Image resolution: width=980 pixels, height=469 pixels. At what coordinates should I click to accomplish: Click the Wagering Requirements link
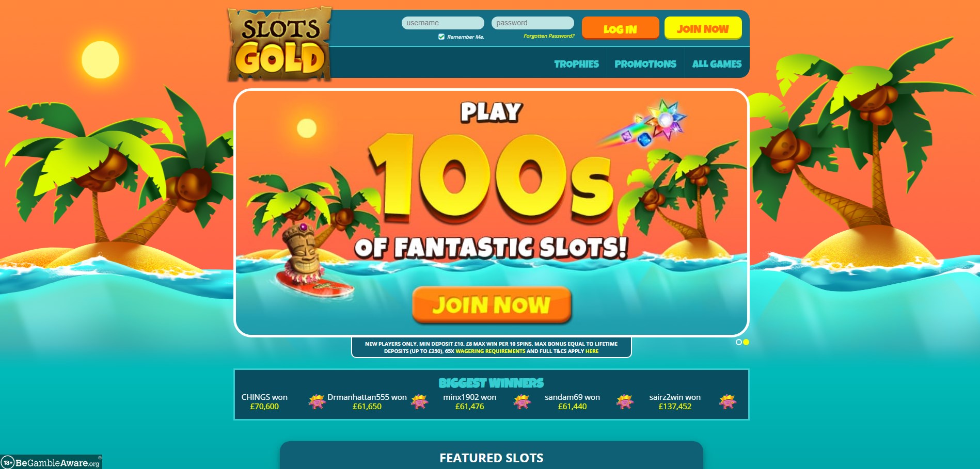[490, 351]
